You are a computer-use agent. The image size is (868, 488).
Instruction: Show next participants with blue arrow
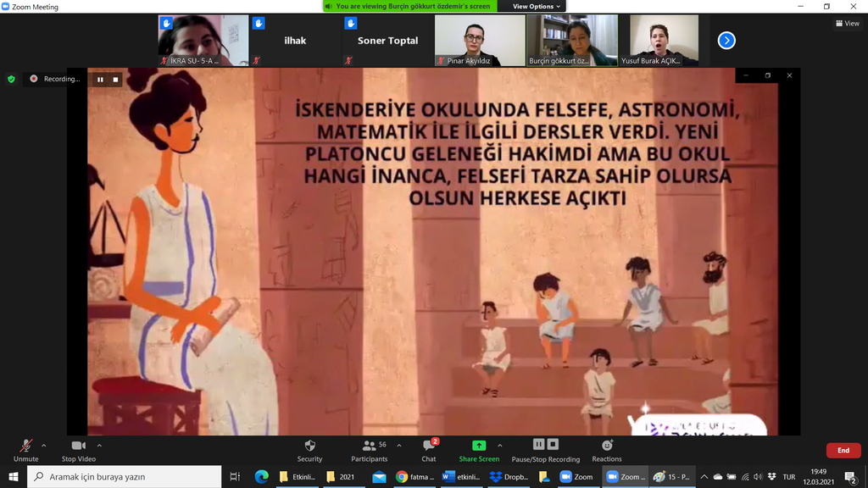click(726, 41)
